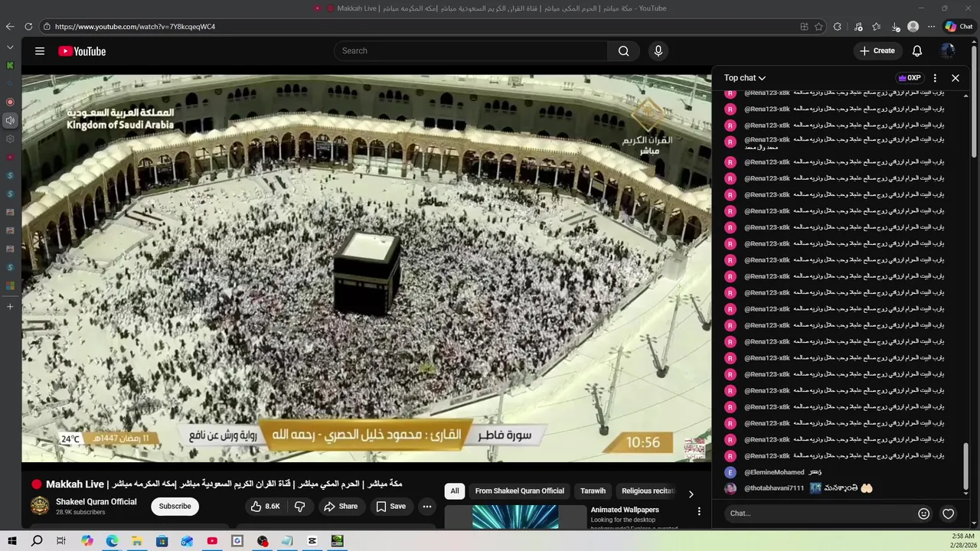
Task: Open the 0XP crown badge
Action: 910,78
